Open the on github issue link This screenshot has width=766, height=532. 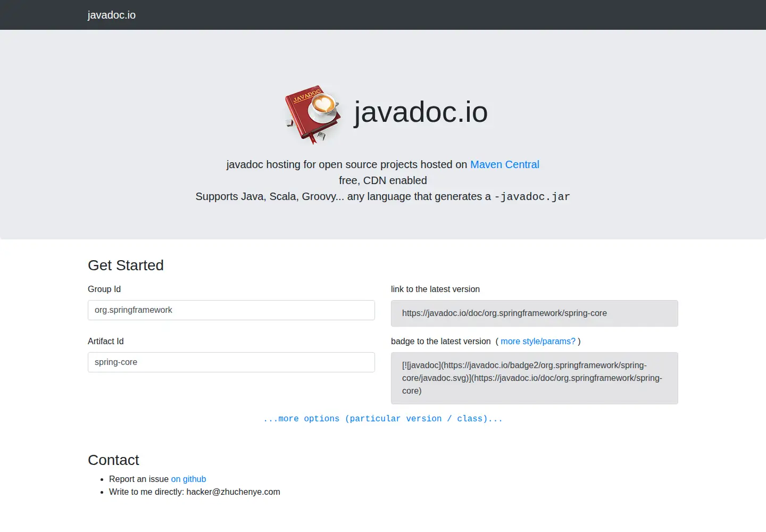point(188,479)
